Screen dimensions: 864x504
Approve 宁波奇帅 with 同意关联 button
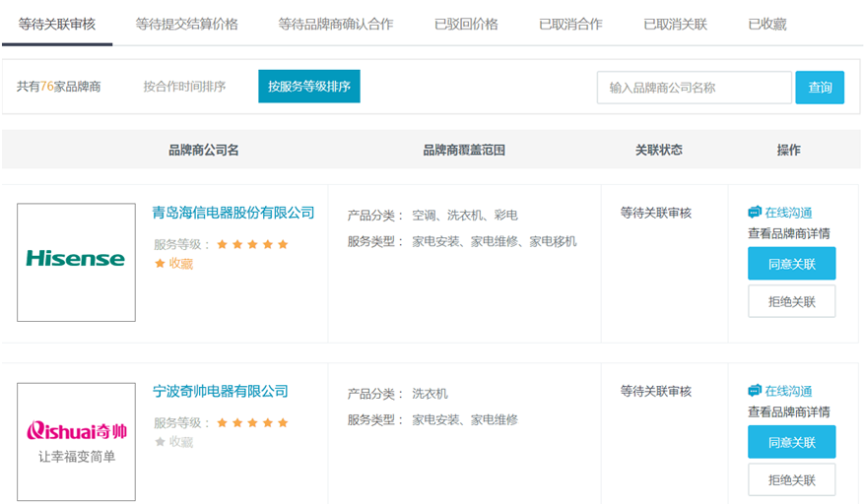791,442
